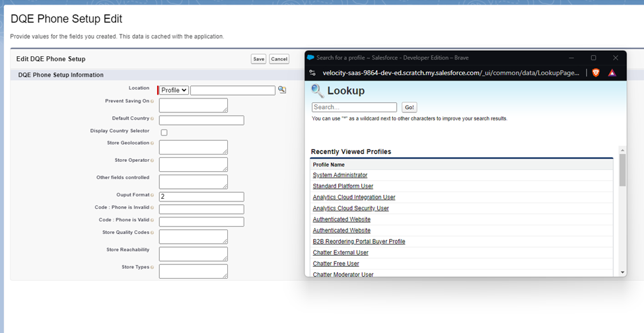
Task: Choose Analytics Cloud Integration User profile
Action: tap(354, 198)
